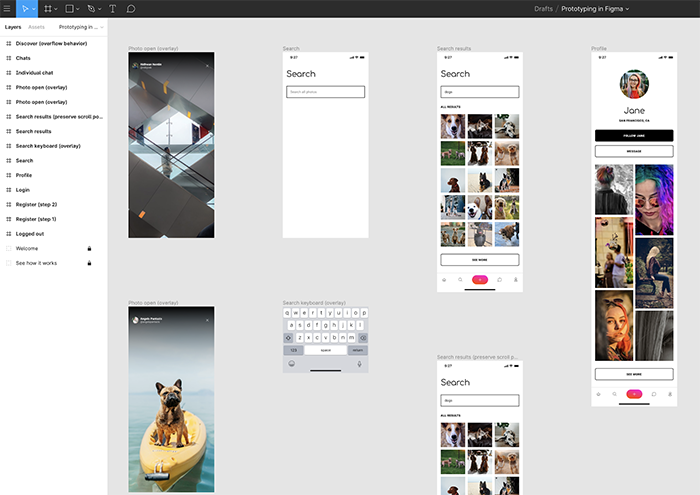
Task: Click See More button on Profile frame
Action: (634, 374)
